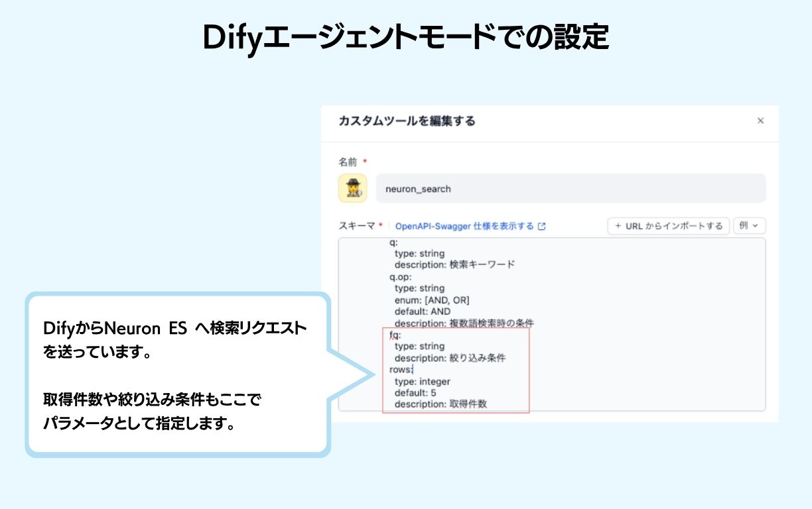Viewport: 812px width, 509px height.
Task: Edit the neuron_search name field
Action: click(571, 188)
